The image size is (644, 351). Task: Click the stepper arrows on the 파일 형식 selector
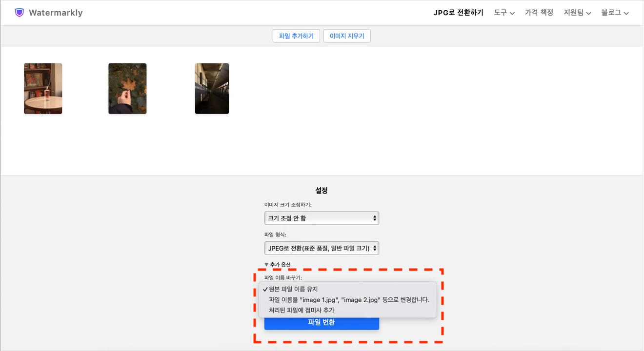pos(374,248)
